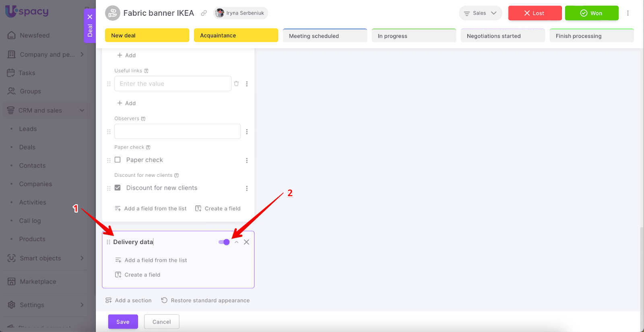Viewport: 644px width, 332px height.
Task: Switch to Negotiations started stage
Action: point(502,36)
